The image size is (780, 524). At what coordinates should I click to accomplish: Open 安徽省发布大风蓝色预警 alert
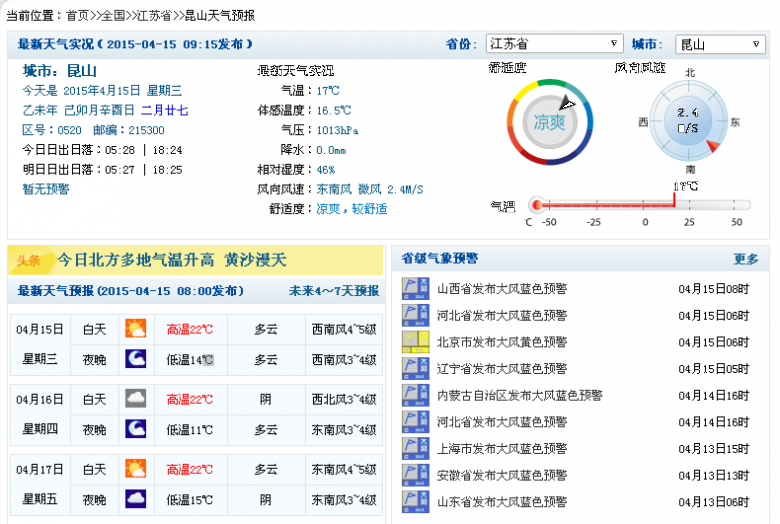click(502, 475)
